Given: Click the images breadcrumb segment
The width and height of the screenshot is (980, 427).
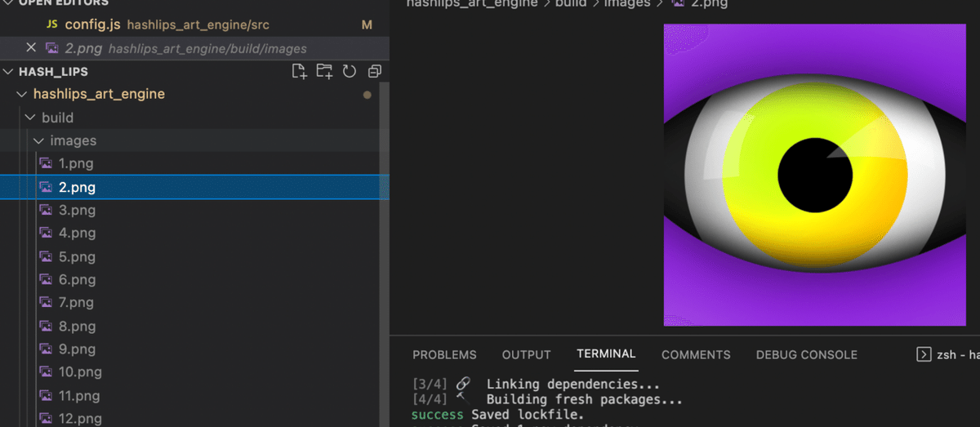Looking at the screenshot, I should (x=627, y=3).
